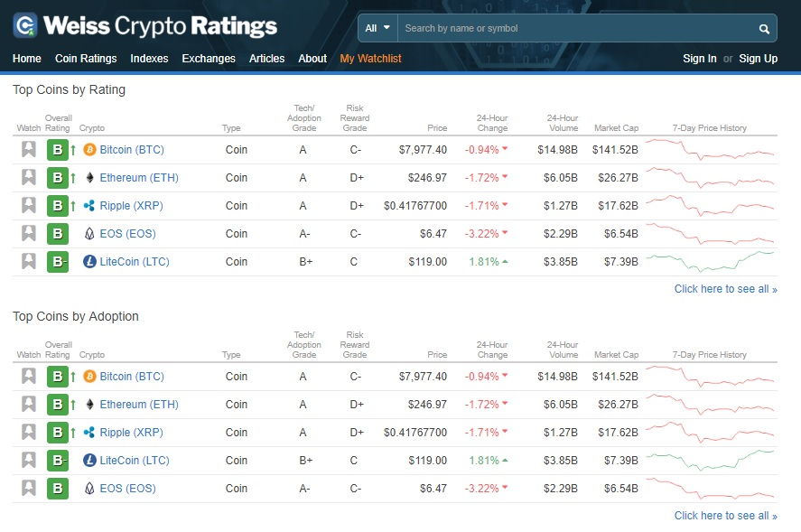801x532 pixels.
Task: Click Ethereum's coin icon in Top Coins by Adoption
Action: (89, 405)
